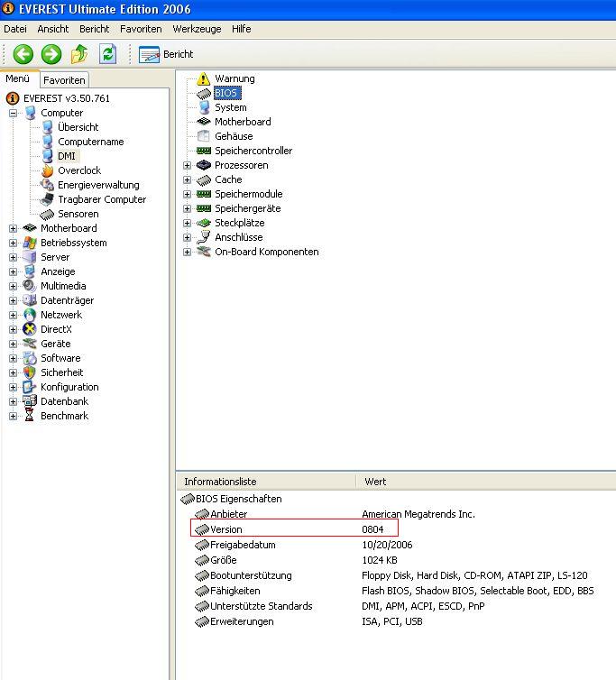The height and width of the screenshot is (680, 616).
Task: Go up one level with the Up icon
Action: pos(79,54)
